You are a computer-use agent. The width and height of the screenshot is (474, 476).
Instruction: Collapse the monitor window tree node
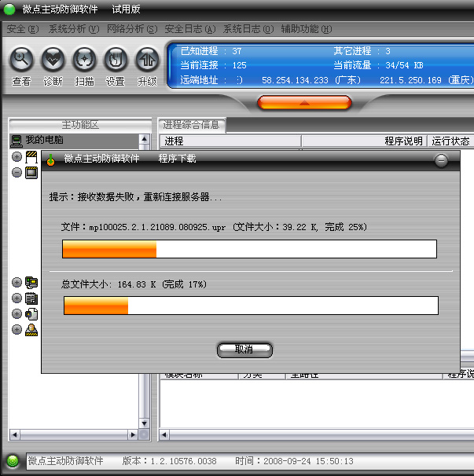click(x=17, y=173)
